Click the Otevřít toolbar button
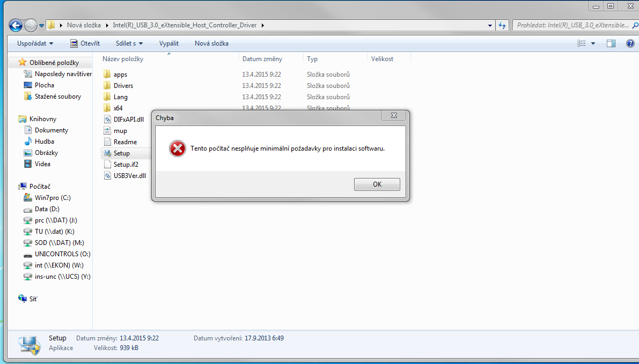Viewport: 639px width, 364px height. click(85, 43)
